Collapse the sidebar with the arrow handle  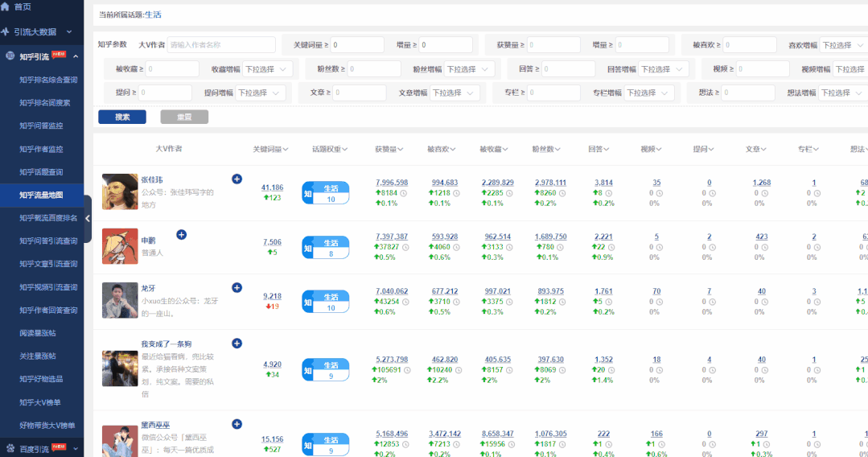[x=88, y=218]
